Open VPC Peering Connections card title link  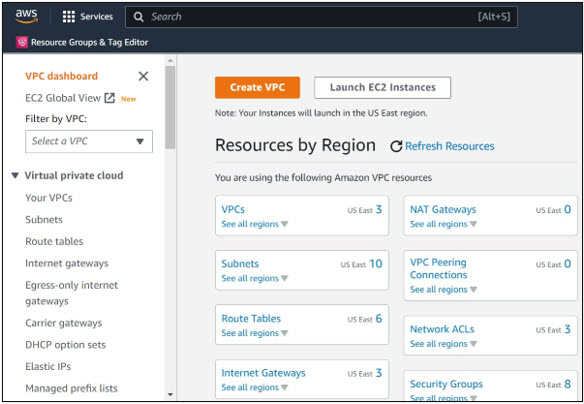pos(439,268)
